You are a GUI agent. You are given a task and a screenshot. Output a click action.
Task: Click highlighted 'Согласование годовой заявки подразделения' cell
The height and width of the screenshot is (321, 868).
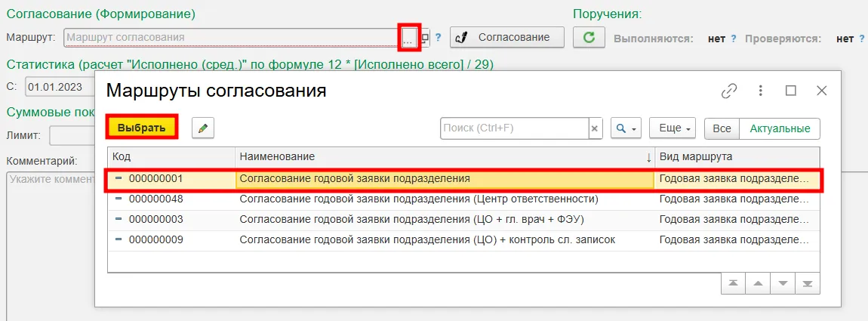(445, 179)
